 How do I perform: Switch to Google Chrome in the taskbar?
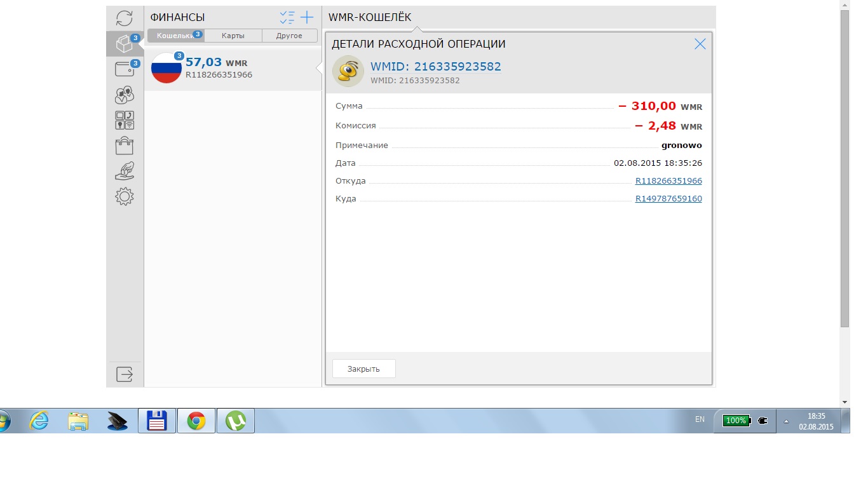tap(196, 421)
